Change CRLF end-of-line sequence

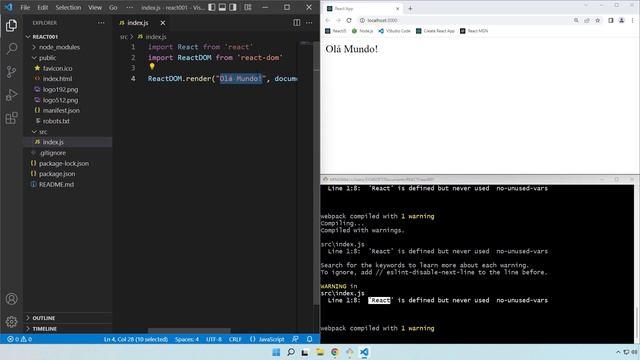tap(235, 339)
